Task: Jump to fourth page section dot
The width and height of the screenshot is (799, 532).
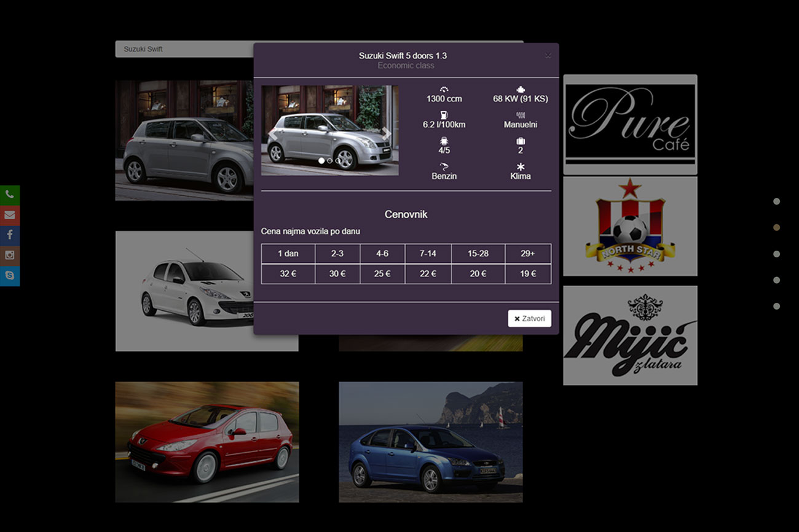Action: [x=776, y=280]
